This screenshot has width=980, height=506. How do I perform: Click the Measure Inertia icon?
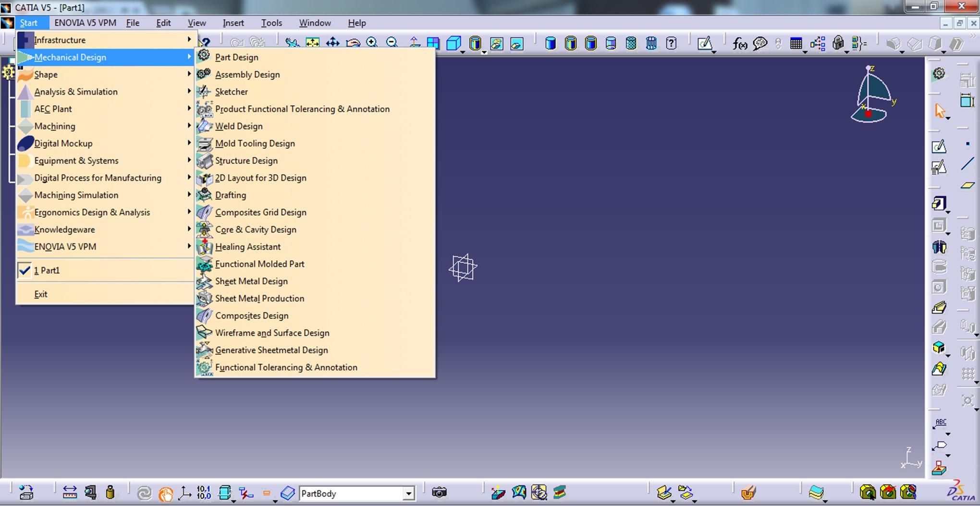(110, 492)
